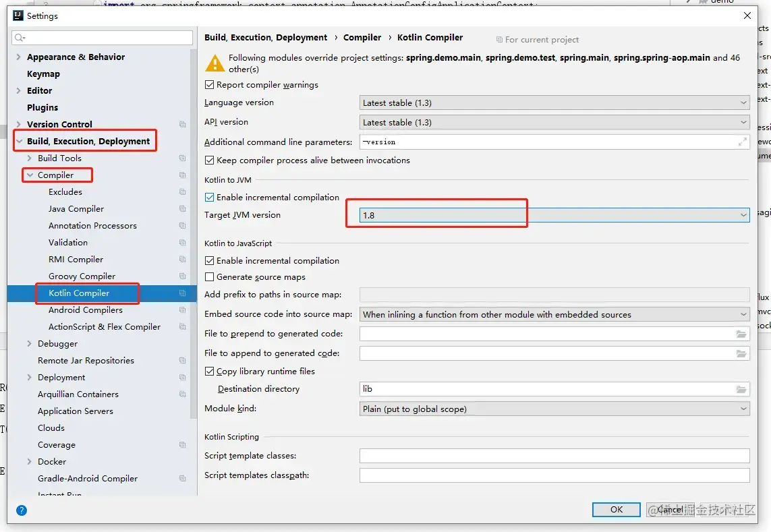771x532 pixels.
Task: Click Additional command line parameters field
Action: [x=554, y=142]
